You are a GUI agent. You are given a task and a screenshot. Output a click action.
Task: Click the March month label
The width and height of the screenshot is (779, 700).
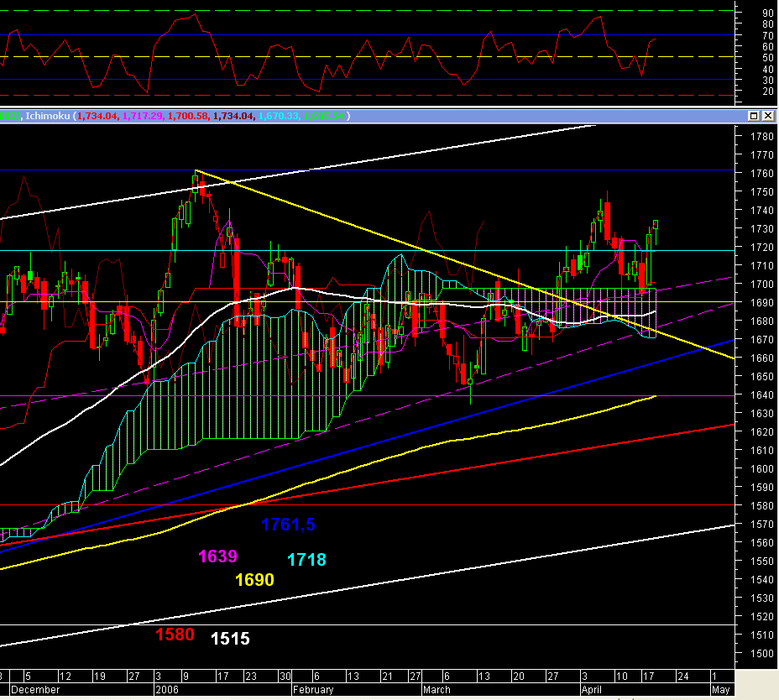[x=437, y=690]
